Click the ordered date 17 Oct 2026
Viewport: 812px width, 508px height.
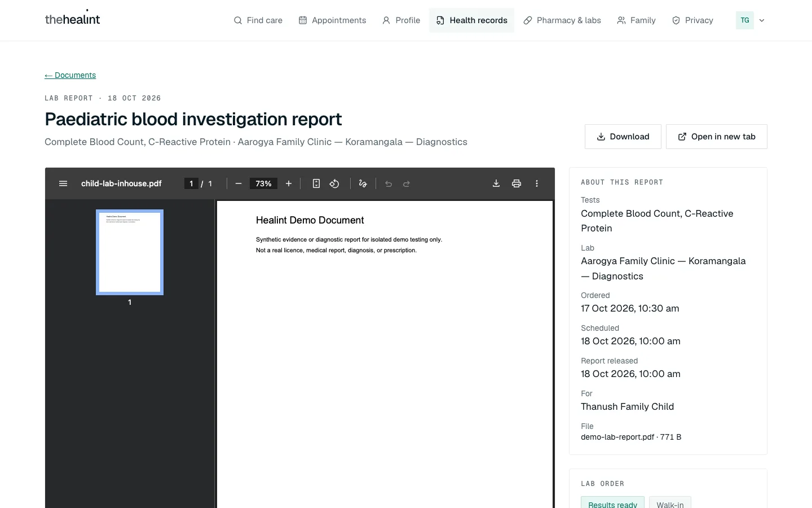point(630,308)
